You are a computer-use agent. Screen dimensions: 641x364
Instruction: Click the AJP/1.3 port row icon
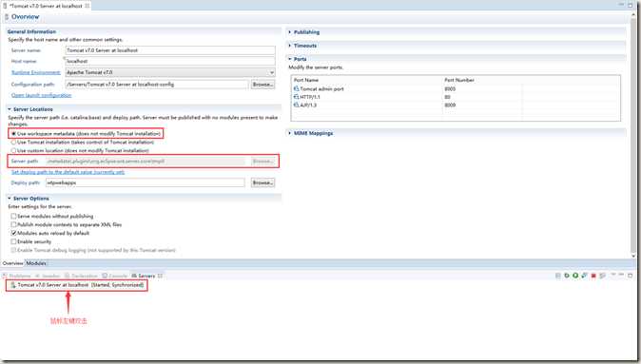[x=297, y=105]
